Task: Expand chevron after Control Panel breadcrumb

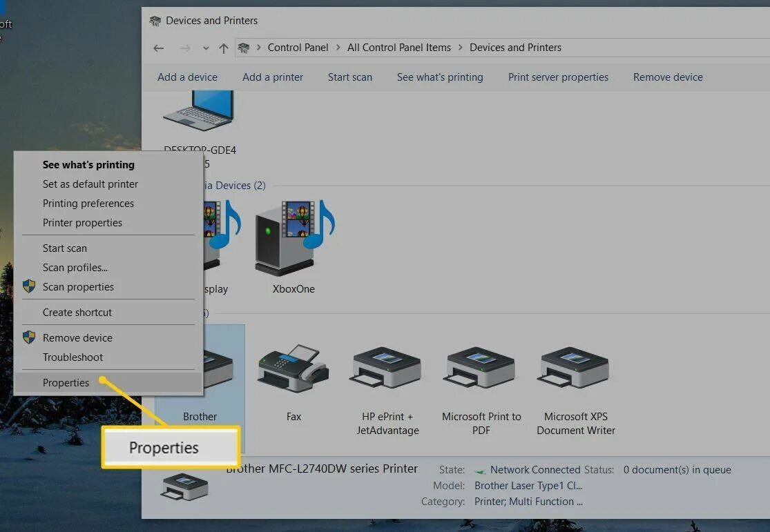Action: point(338,48)
